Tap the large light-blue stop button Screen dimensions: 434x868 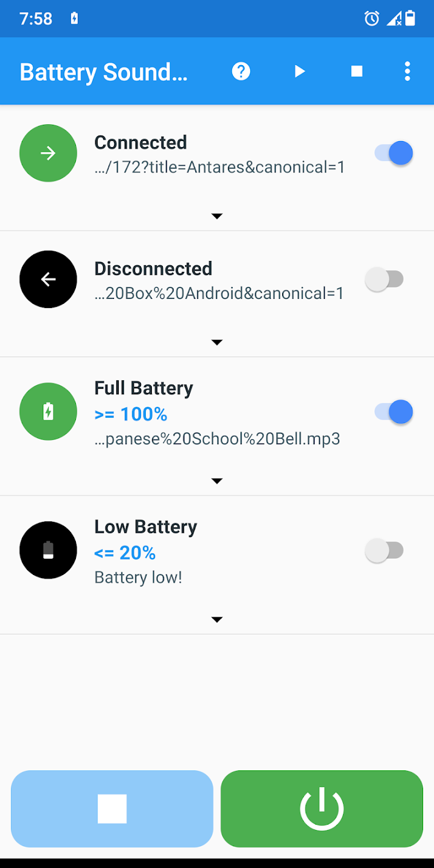click(112, 809)
